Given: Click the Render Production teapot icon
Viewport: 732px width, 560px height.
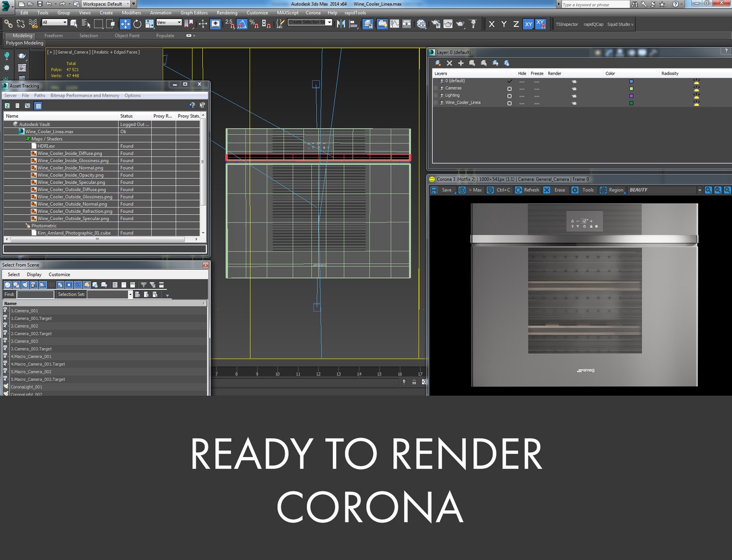Looking at the screenshot, I should point(460,24).
